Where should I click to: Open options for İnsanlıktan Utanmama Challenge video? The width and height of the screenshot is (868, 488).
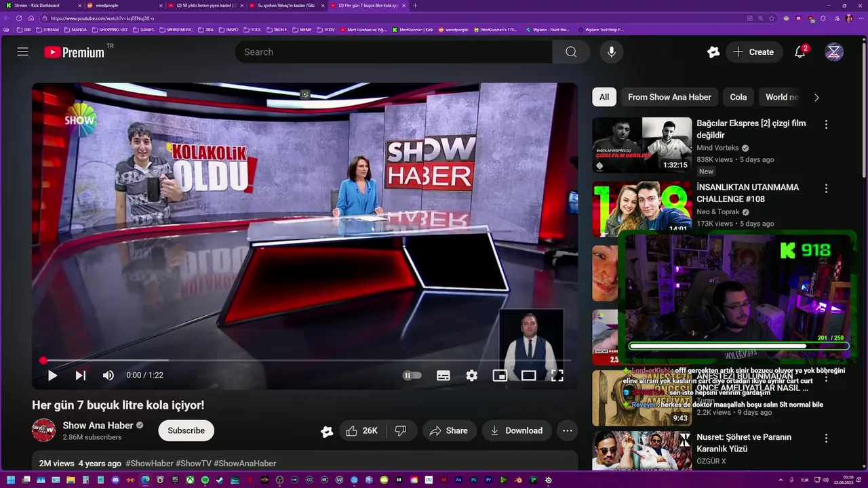[826, 188]
